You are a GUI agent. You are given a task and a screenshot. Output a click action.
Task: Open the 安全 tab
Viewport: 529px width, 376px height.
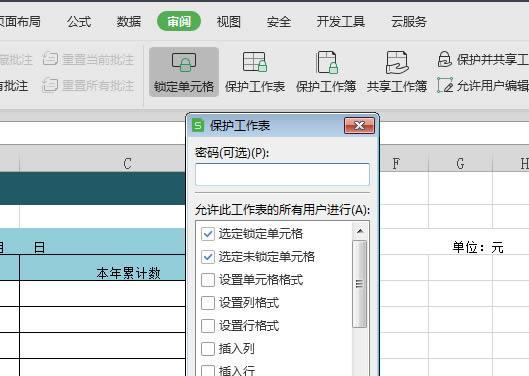[279, 22]
